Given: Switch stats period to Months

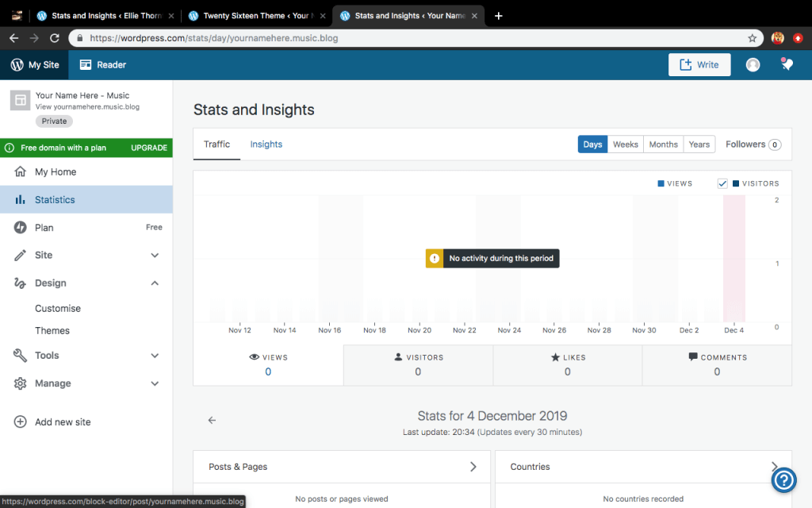Looking at the screenshot, I should point(663,144).
